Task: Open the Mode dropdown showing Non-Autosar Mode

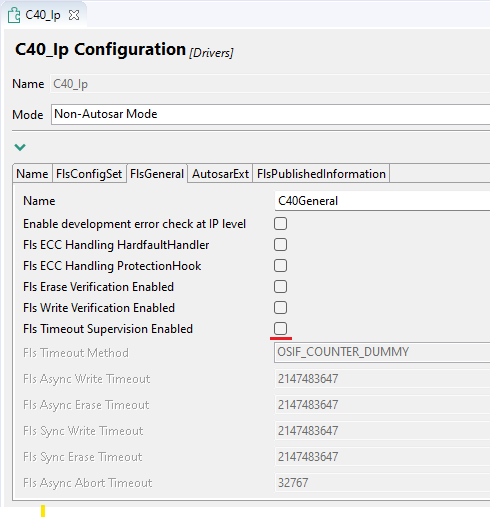Action: (x=270, y=114)
